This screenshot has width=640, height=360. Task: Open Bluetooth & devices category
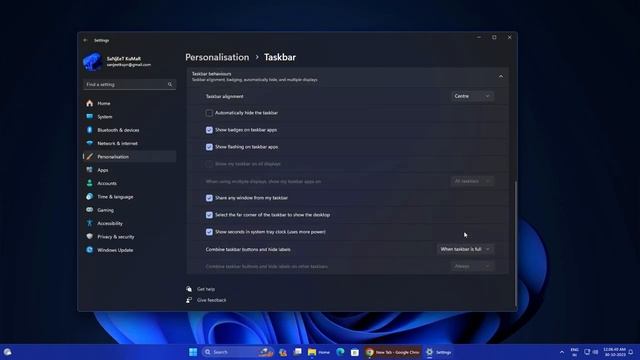129,130
